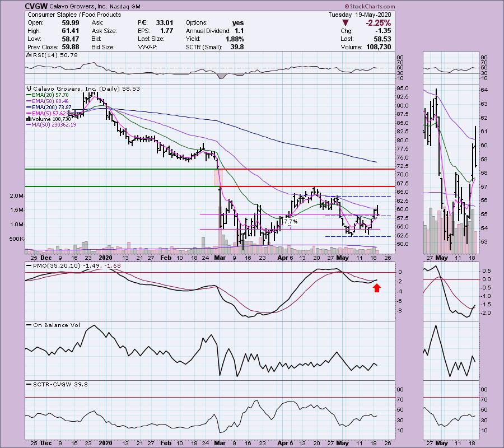
Task: Click the P/E value 33.01
Action: pos(165,23)
